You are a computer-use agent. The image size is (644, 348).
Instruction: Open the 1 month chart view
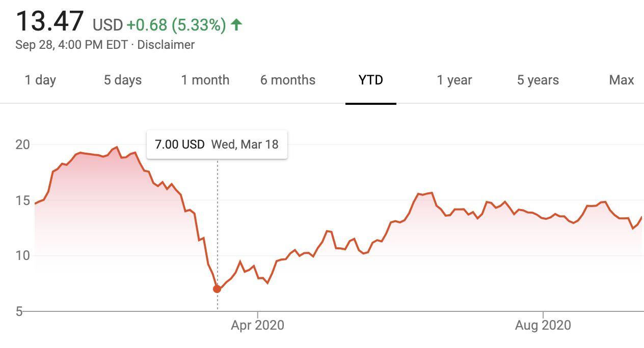205,80
